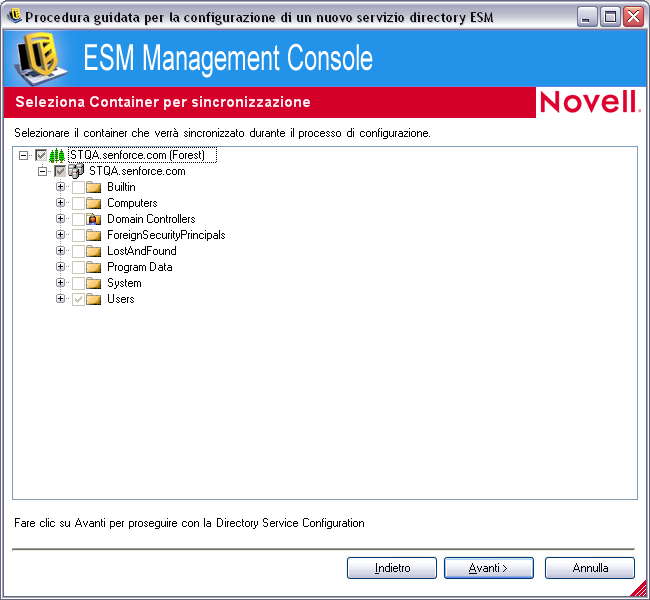This screenshot has height=600, width=650.
Task: Click the Builtin folder icon
Action: click(x=94, y=187)
